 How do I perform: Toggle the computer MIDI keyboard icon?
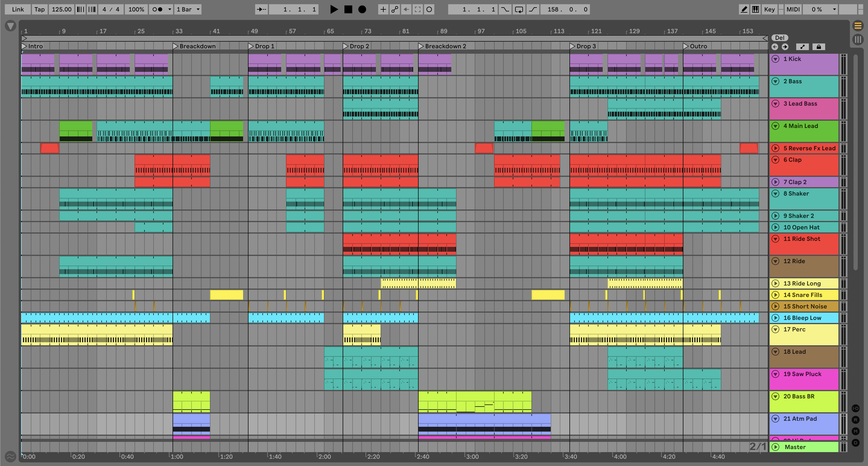point(756,9)
